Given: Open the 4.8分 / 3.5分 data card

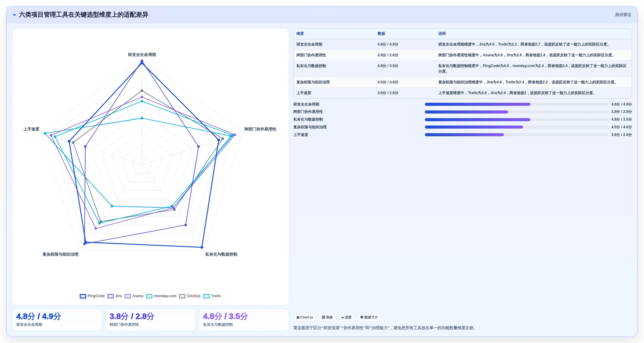Looking at the screenshot, I should click(244, 320).
